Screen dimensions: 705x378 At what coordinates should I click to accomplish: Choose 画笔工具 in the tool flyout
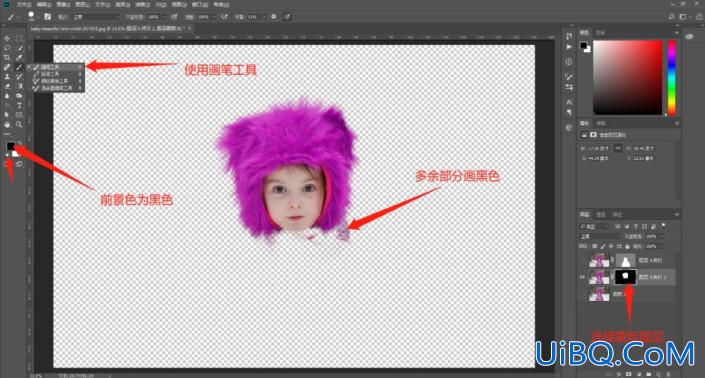[x=56, y=67]
